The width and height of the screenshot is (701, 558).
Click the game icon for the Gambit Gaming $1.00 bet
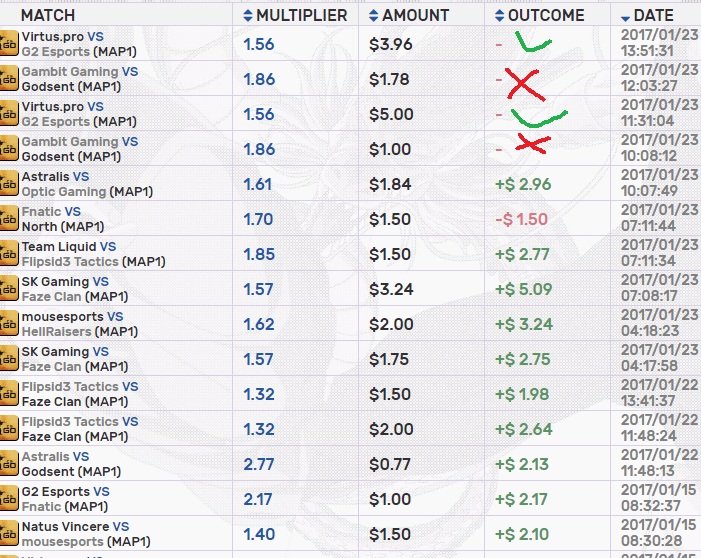(8, 148)
